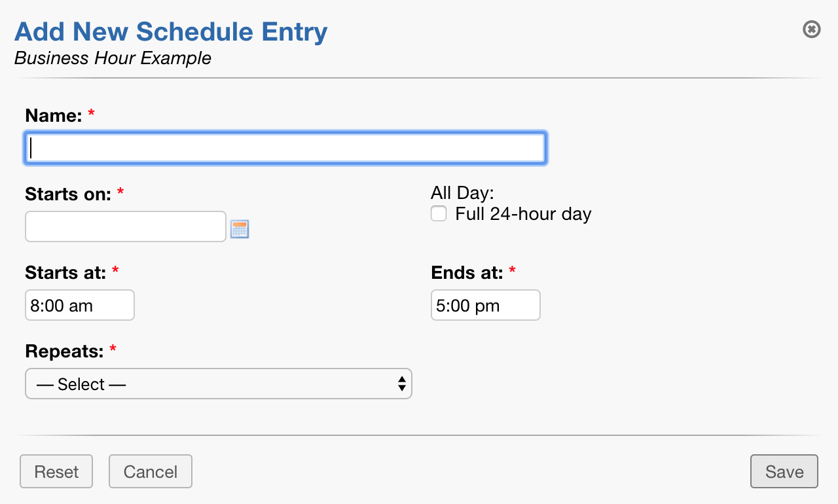Edit the Ends at time showing 5:00 pm

485,304
